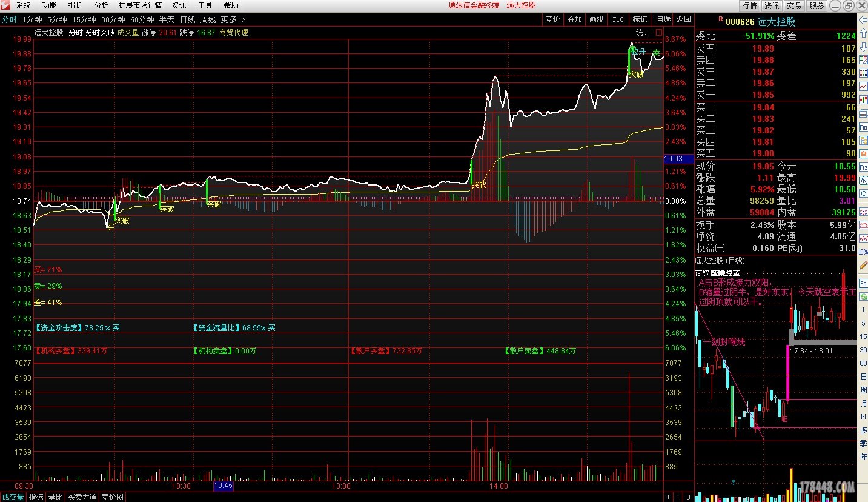Click the news document icon in sidebar
Screen dimensions: 868x502
(x=863, y=113)
